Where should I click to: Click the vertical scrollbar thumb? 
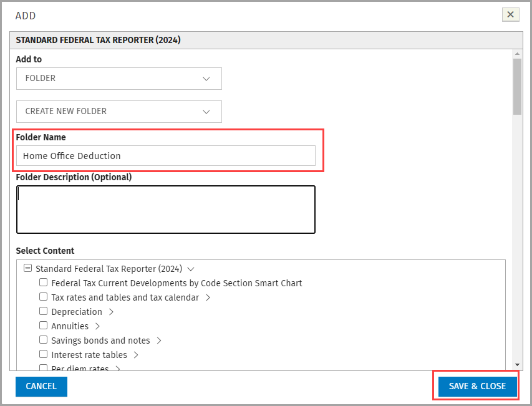517,87
